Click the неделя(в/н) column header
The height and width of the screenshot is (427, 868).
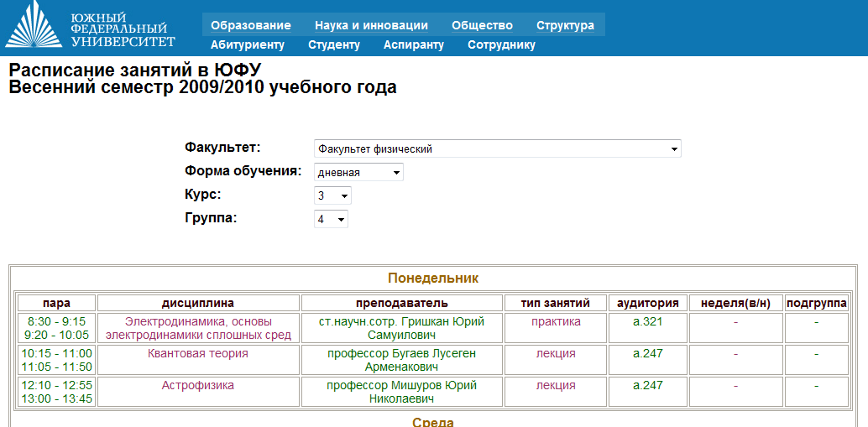point(735,303)
